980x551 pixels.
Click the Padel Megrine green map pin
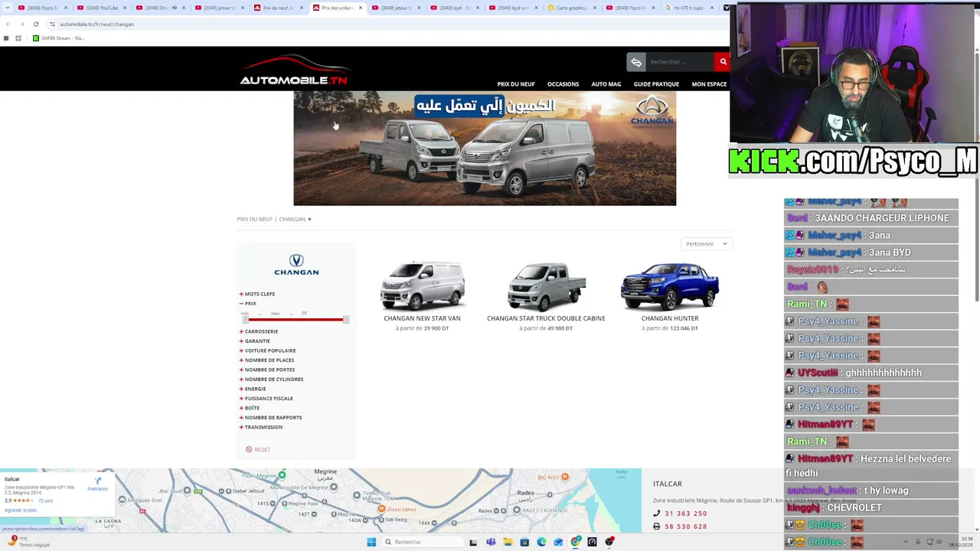[x=282, y=475]
